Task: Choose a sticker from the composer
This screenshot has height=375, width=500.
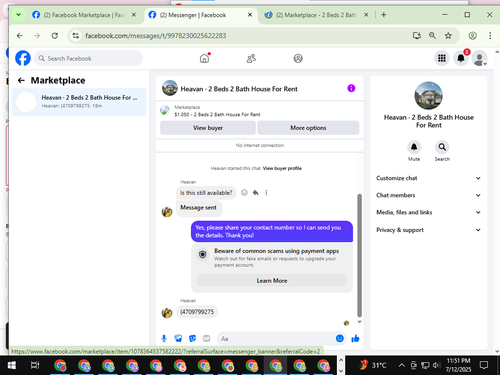Action: click(192, 339)
